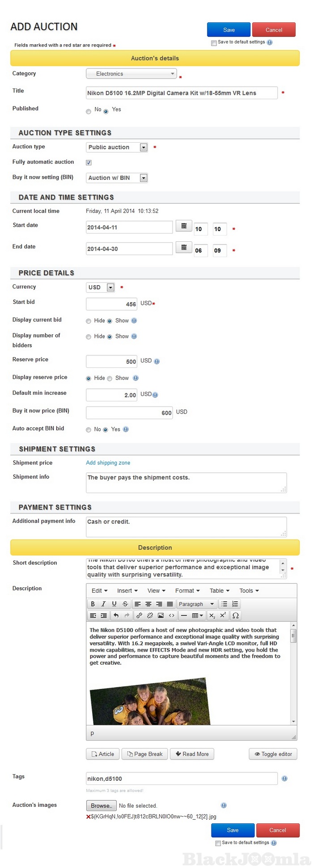This screenshot has height=868, width=313.
Task: Open the special character (omega) tool
Action: (236, 615)
